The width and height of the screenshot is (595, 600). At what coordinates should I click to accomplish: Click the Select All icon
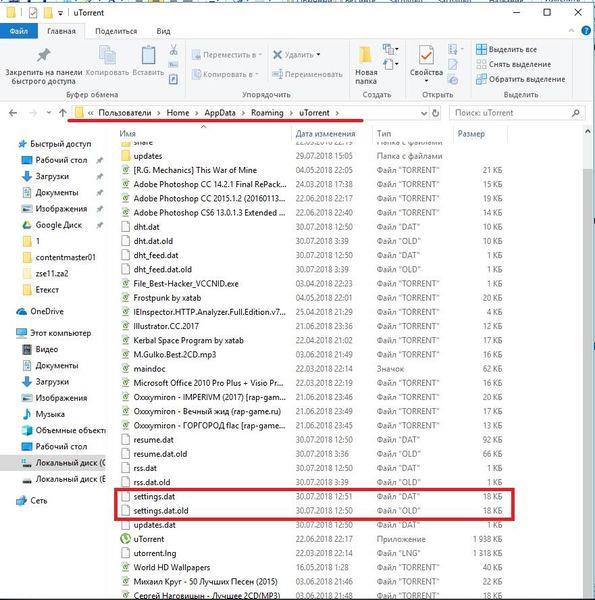point(481,49)
